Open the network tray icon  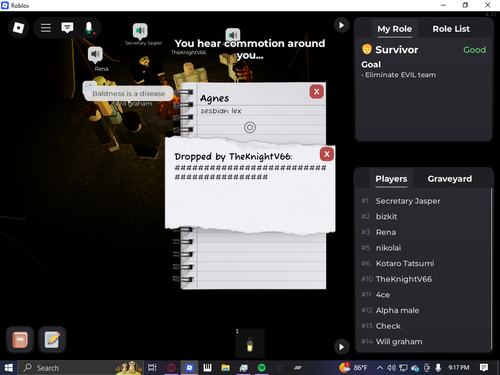[403, 368]
